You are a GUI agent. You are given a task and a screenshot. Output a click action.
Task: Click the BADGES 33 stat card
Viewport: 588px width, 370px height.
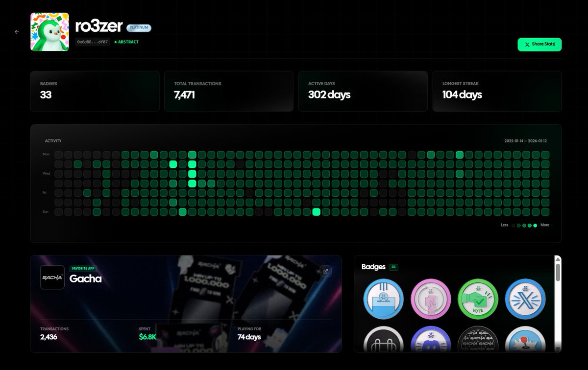(95, 91)
